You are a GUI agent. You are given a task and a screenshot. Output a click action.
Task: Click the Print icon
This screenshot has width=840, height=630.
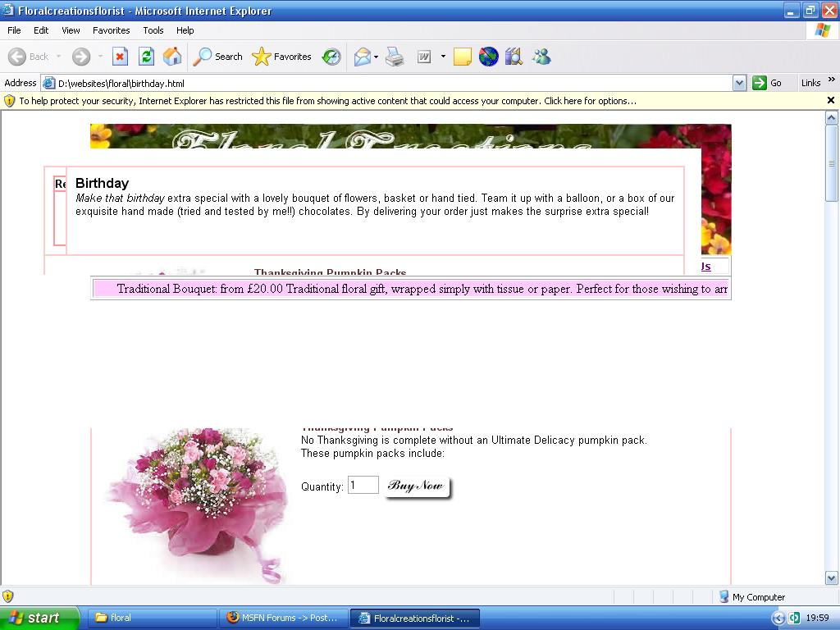pyautogui.click(x=395, y=57)
